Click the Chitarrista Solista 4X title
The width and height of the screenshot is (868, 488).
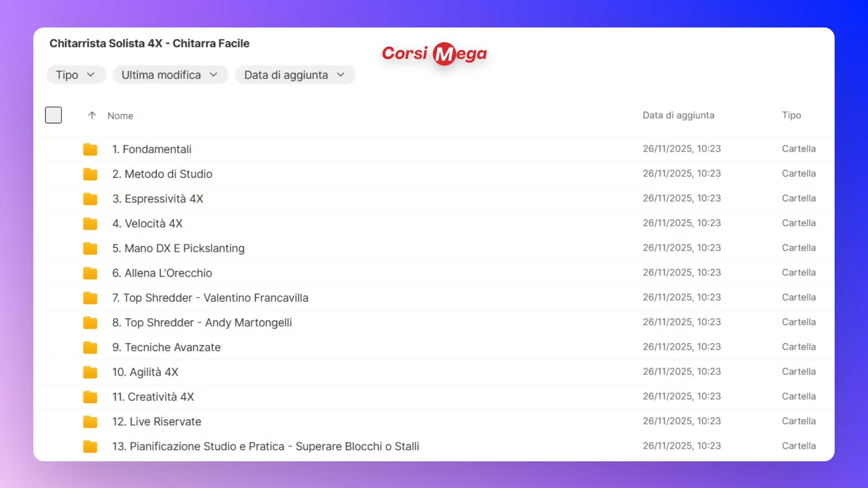[x=149, y=43]
